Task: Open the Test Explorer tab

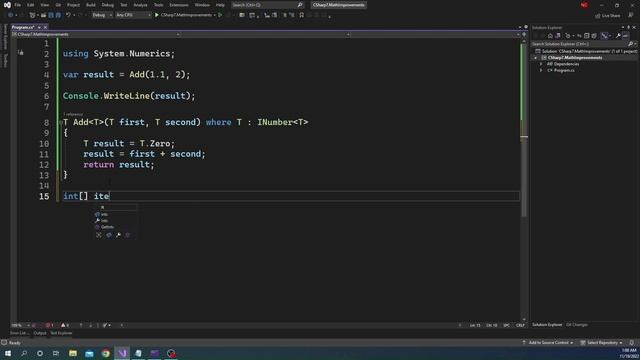Action: coord(61,333)
